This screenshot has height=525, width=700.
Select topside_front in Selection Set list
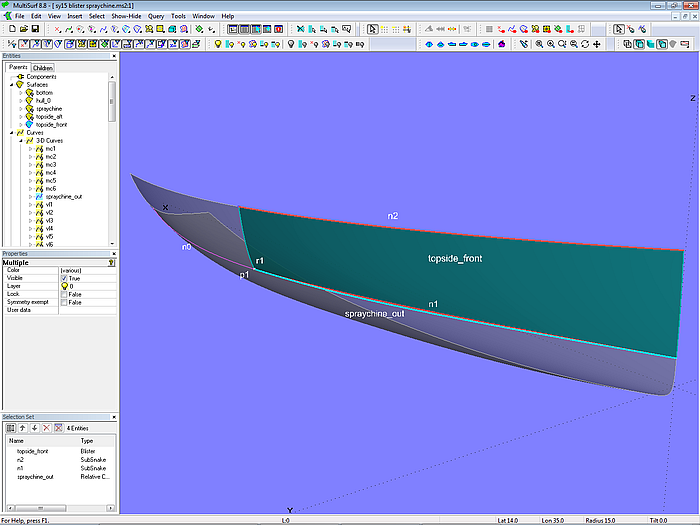pyautogui.click(x=34, y=452)
